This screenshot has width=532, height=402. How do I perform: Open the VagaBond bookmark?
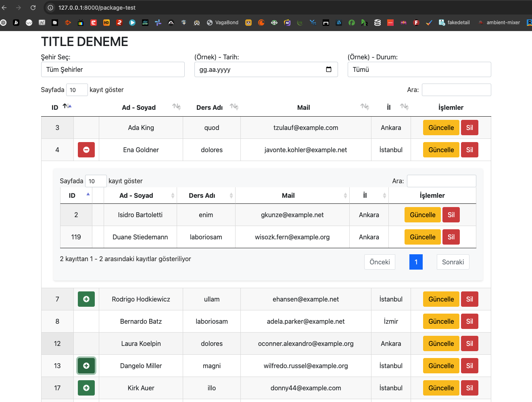[x=223, y=23]
